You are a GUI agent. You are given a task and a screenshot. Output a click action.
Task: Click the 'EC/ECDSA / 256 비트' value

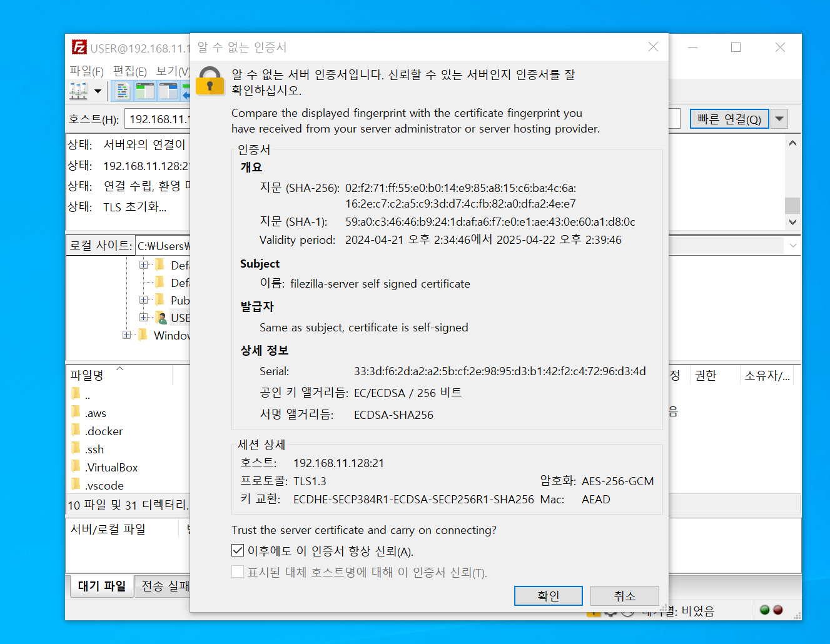[x=408, y=393]
